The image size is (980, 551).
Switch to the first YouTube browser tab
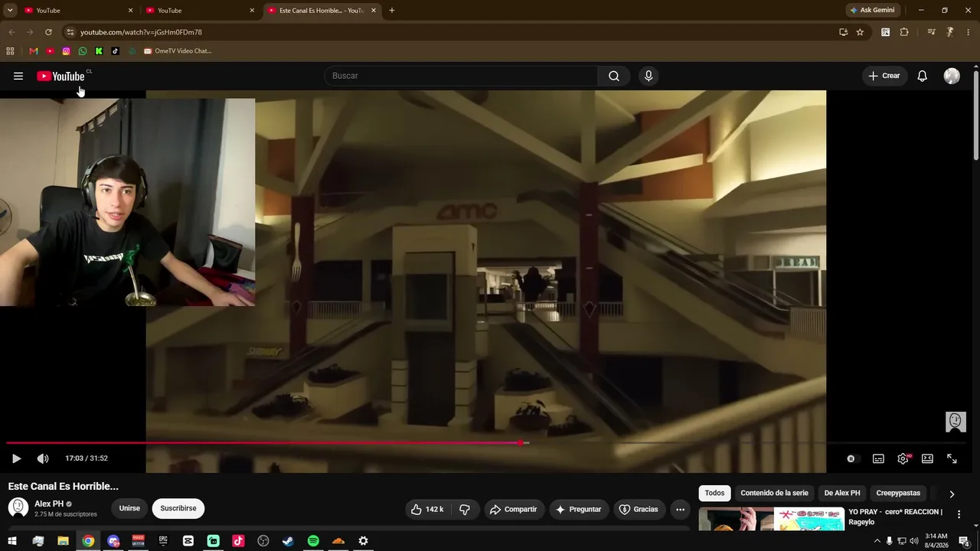tap(78, 11)
